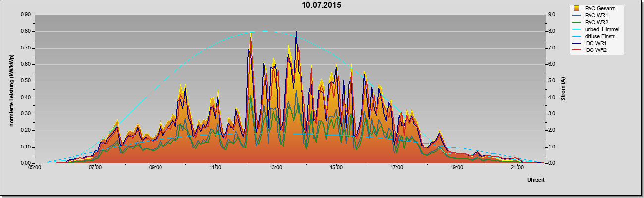Click the 17:00 time axis label
This screenshot has width=644, height=198.
[x=396, y=167]
